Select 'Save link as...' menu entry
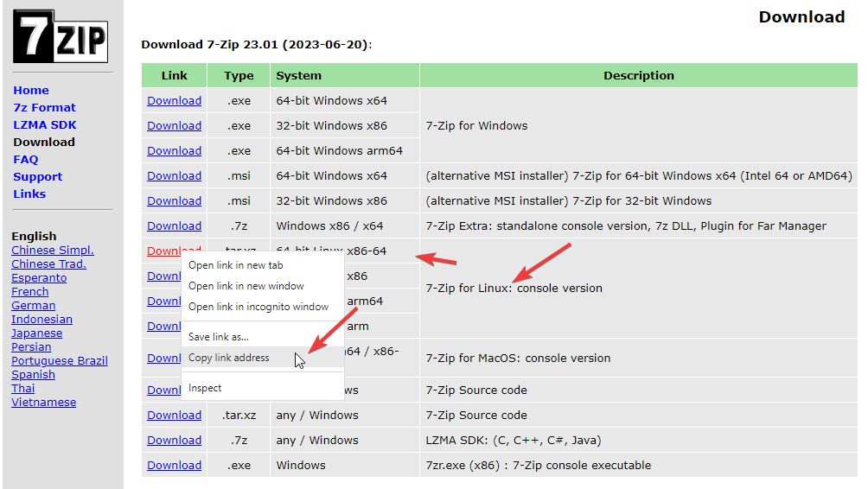Screen dimensions: 868x489 (x=218, y=337)
